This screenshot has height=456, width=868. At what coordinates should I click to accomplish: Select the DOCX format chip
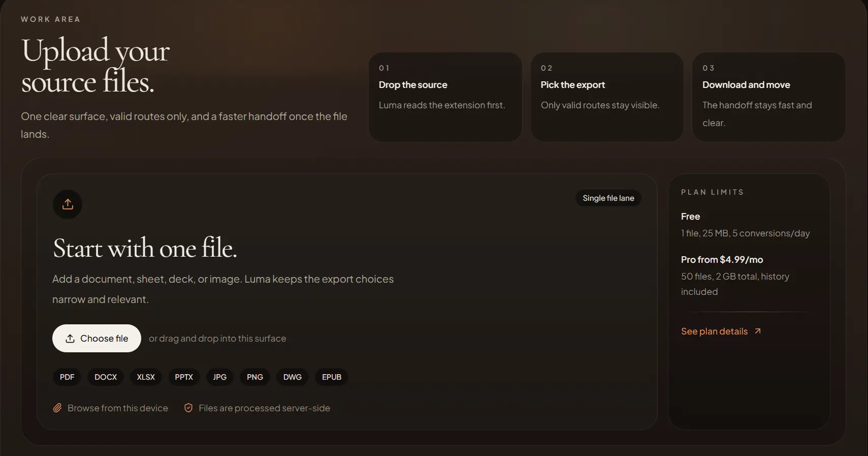click(x=106, y=377)
